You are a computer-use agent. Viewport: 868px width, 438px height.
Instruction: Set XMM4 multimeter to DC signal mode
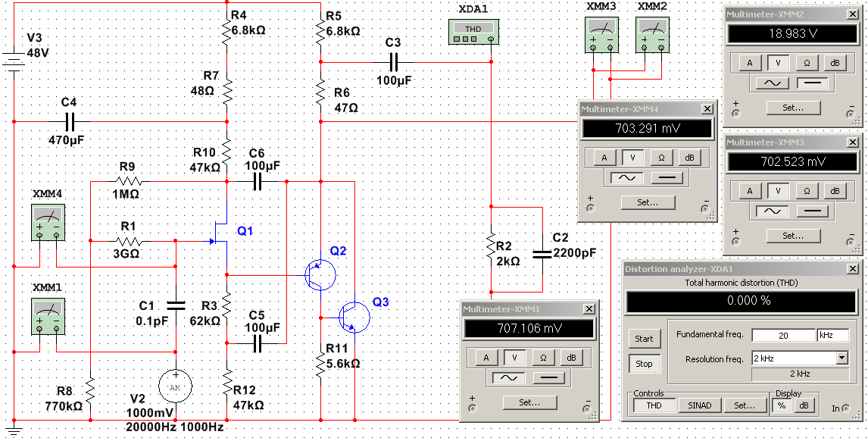[x=667, y=178]
